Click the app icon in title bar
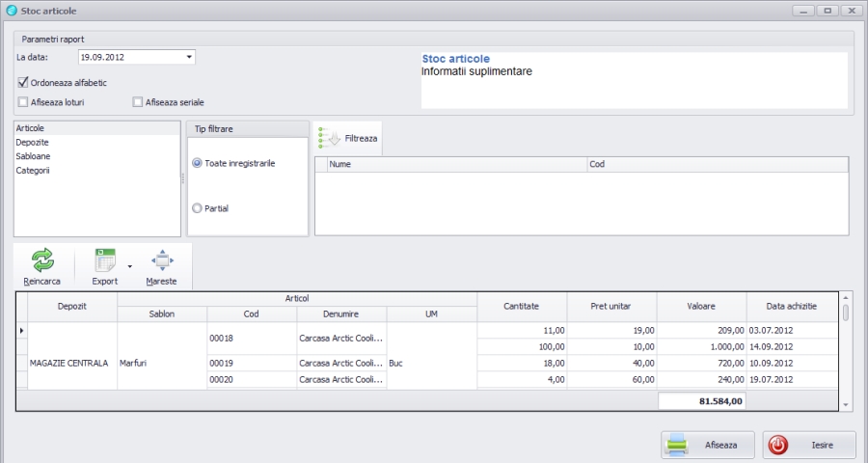 11,11
